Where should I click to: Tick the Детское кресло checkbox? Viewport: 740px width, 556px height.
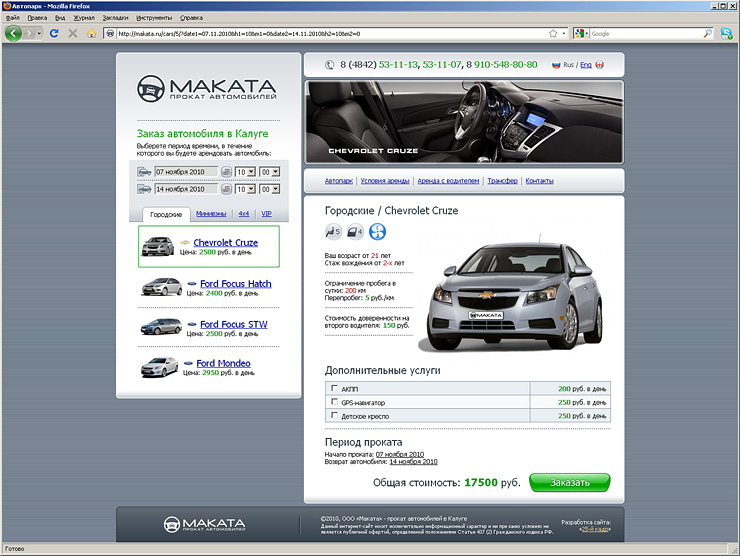tap(334, 416)
